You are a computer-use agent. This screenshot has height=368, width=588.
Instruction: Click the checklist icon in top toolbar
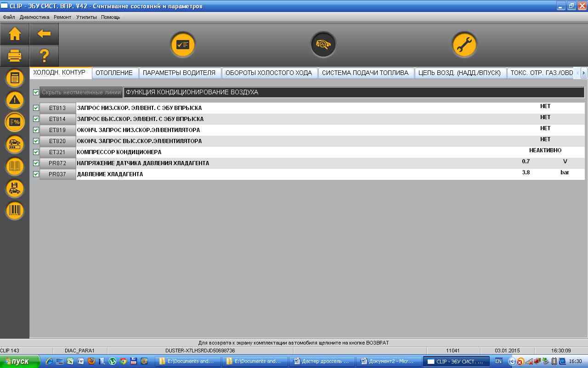click(183, 45)
